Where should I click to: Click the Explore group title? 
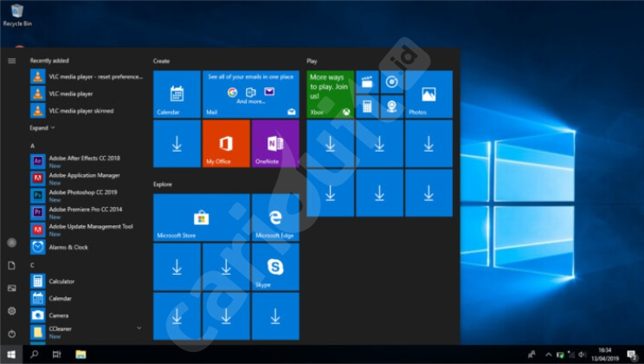pyautogui.click(x=163, y=185)
